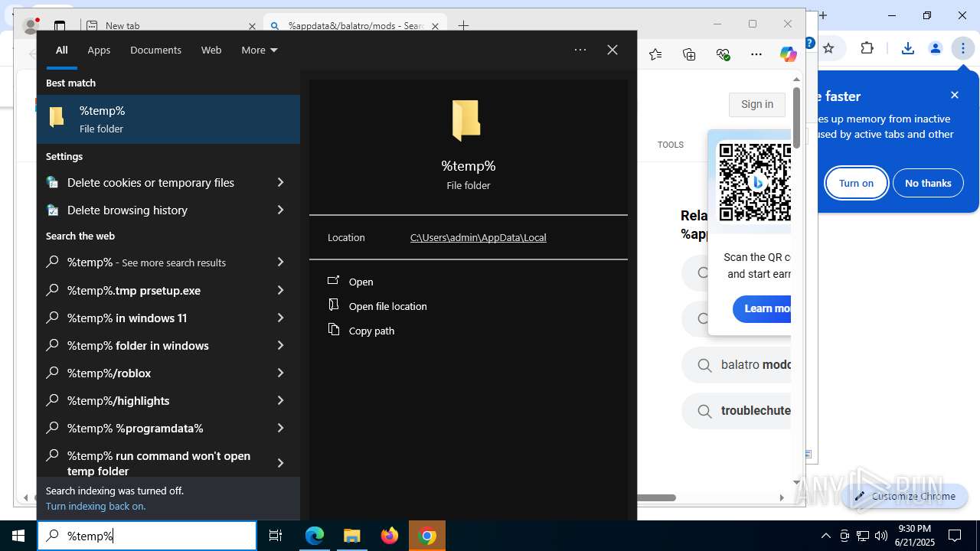Switch to the Documents search tab
Viewport: 980px width, 551px height.
click(155, 50)
